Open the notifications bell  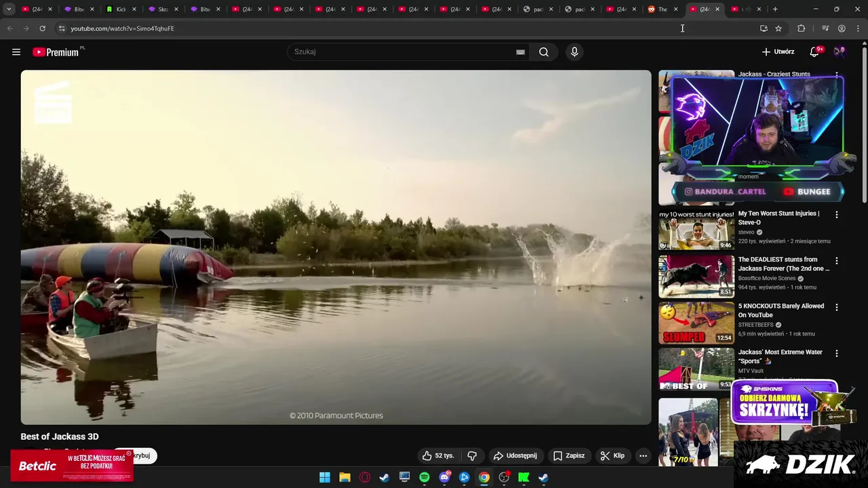coord(815,52)
